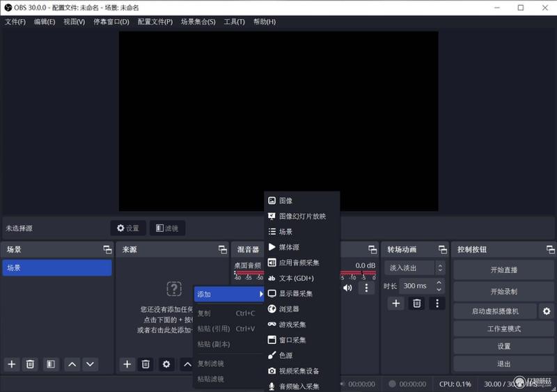Image resolution: width=557 pixels, height=392 pixels.
Task: Open the 帮助(H) menu
Action: 265,22
